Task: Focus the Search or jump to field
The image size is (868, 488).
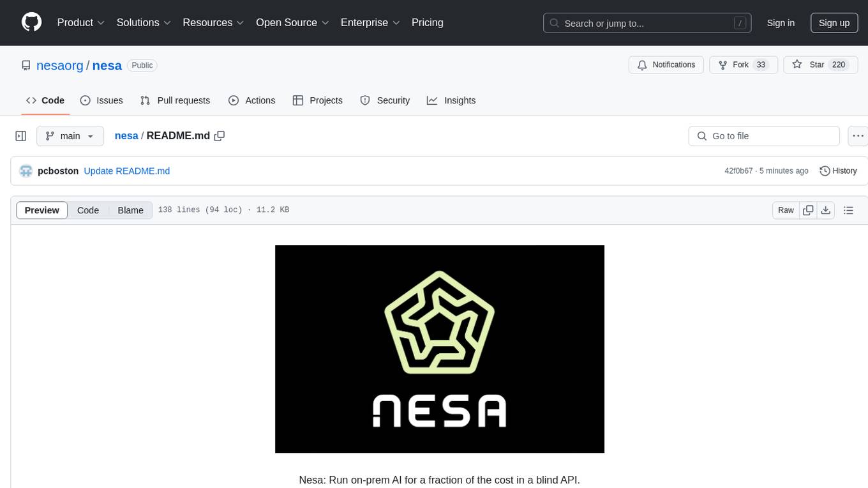Action: pos(647,23)
